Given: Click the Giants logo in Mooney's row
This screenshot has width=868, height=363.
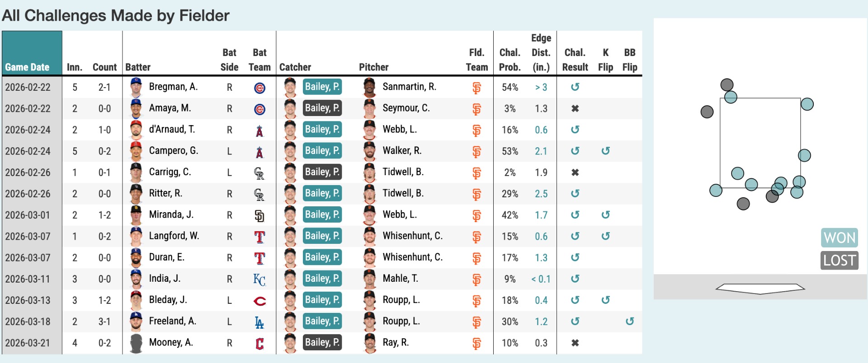Looking at the screenshot, I should tap(476, 344).
